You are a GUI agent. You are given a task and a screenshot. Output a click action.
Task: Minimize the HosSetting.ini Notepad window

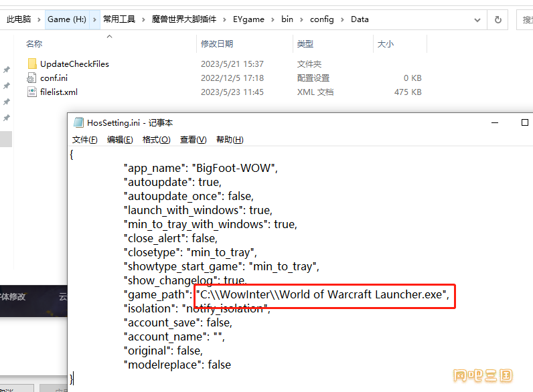coord(495,122)
